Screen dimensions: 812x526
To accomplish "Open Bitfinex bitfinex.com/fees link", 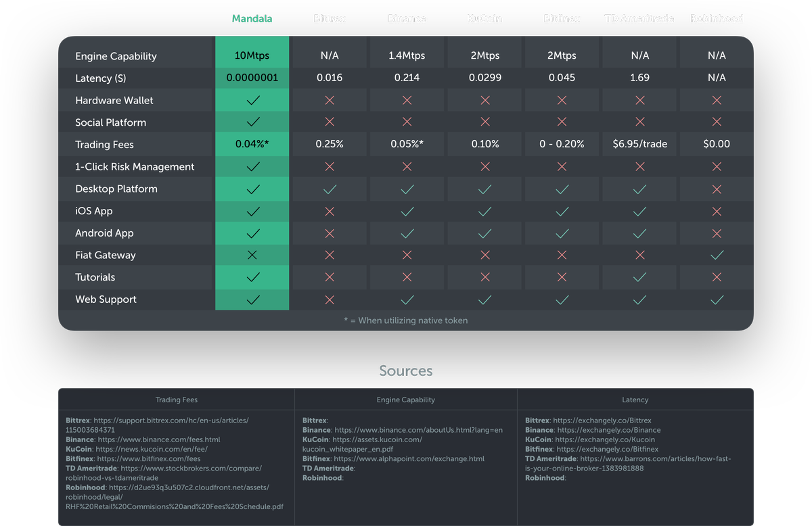I will 149,458.
